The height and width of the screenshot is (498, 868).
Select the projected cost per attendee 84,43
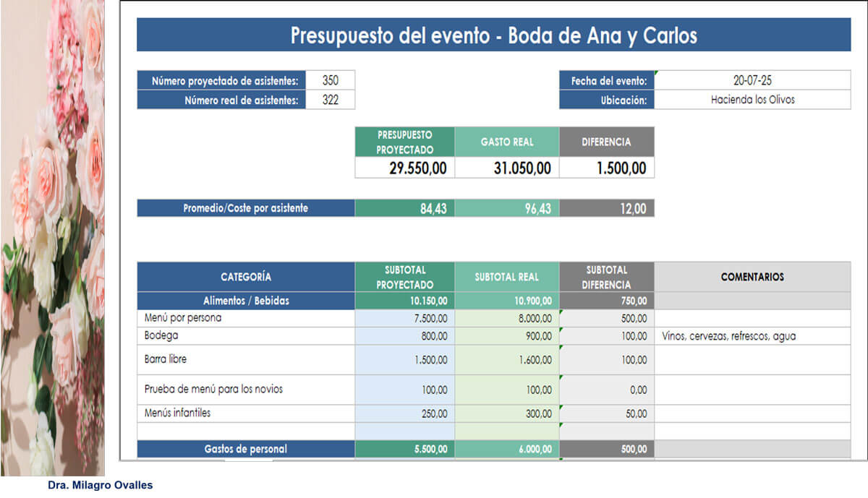[404, 209]
